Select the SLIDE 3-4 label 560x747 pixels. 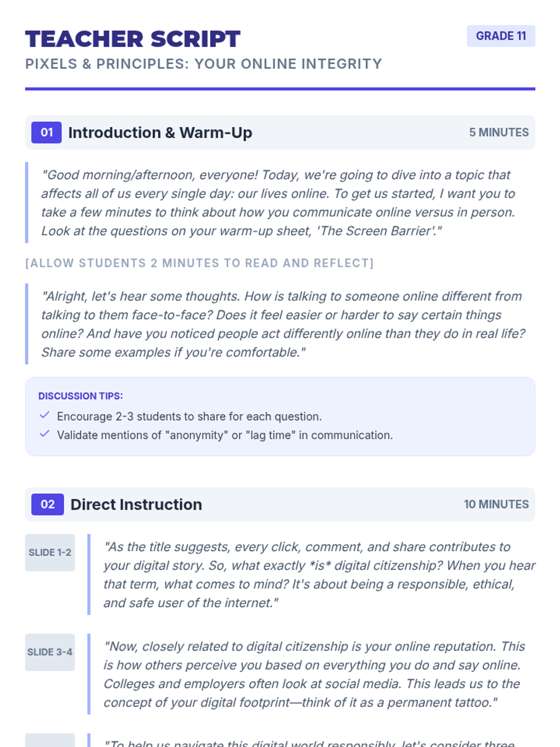tap(50, 652)
